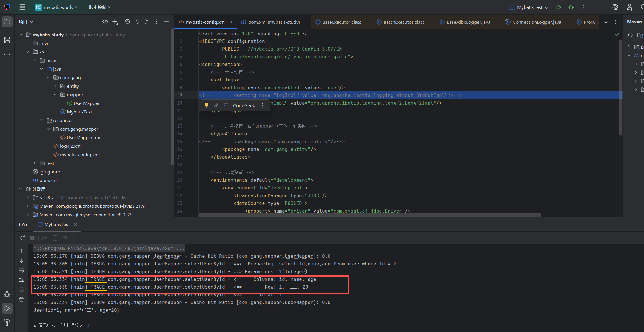
Task: Switch to BaseExecutor.class tab
Action: click(x=338, y=22)
